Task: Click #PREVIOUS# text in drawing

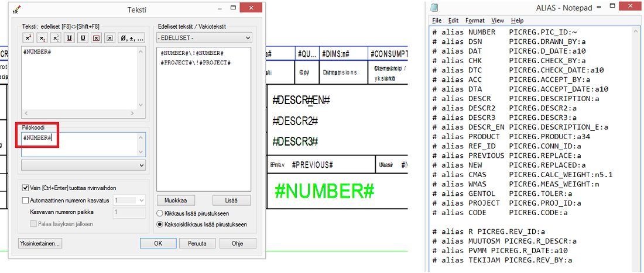Action: click(x=312, y=165)
